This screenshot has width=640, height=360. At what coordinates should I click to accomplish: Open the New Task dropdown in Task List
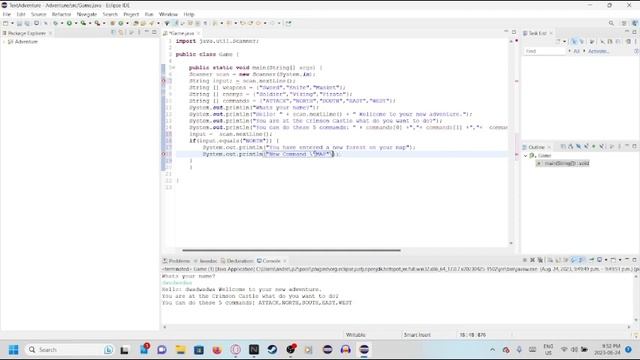coord(564,42)
